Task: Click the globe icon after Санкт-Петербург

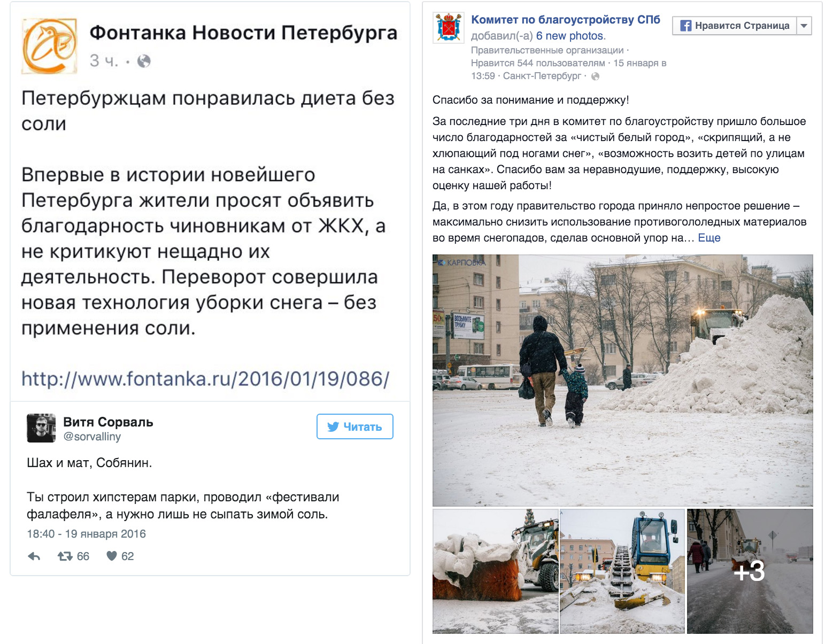Action: tap(595, 76)
